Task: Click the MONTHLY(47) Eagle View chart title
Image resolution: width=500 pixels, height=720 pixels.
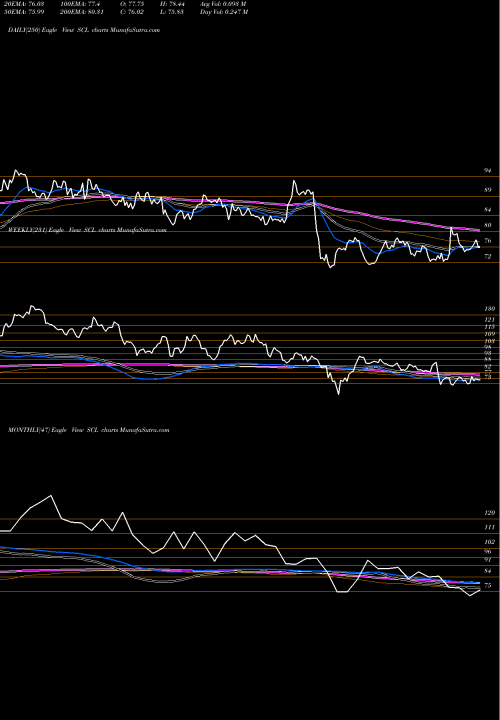Action: pyautogui.click(x=89, y=430)
